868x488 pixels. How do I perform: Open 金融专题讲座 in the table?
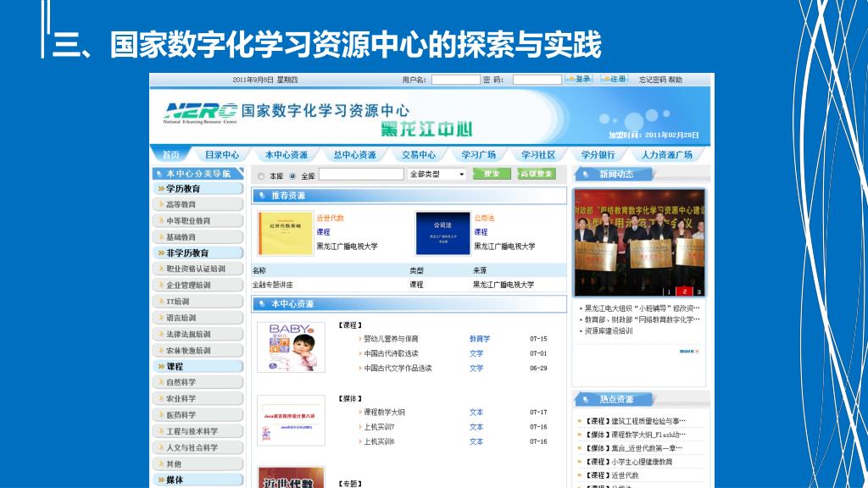(272, 285)
